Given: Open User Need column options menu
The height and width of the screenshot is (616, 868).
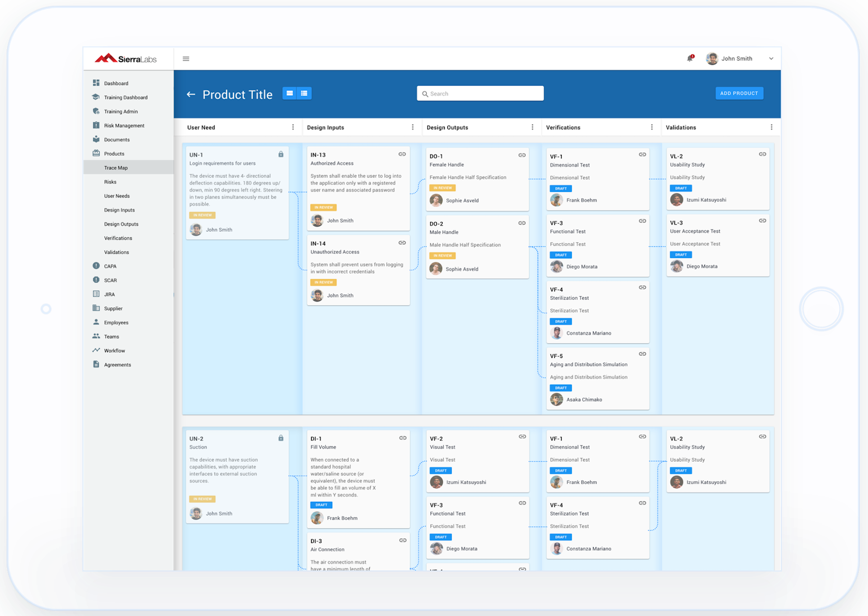Looking at the screenshot, I should 293,127.
